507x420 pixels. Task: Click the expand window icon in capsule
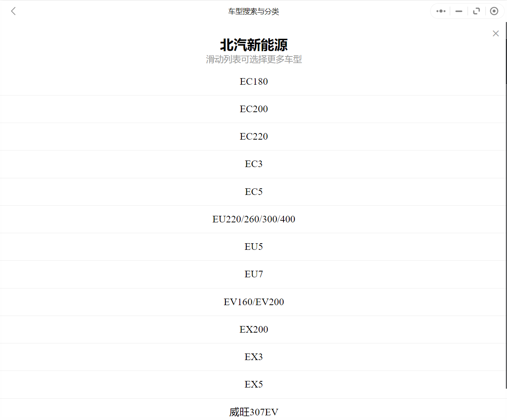[476, 11]
